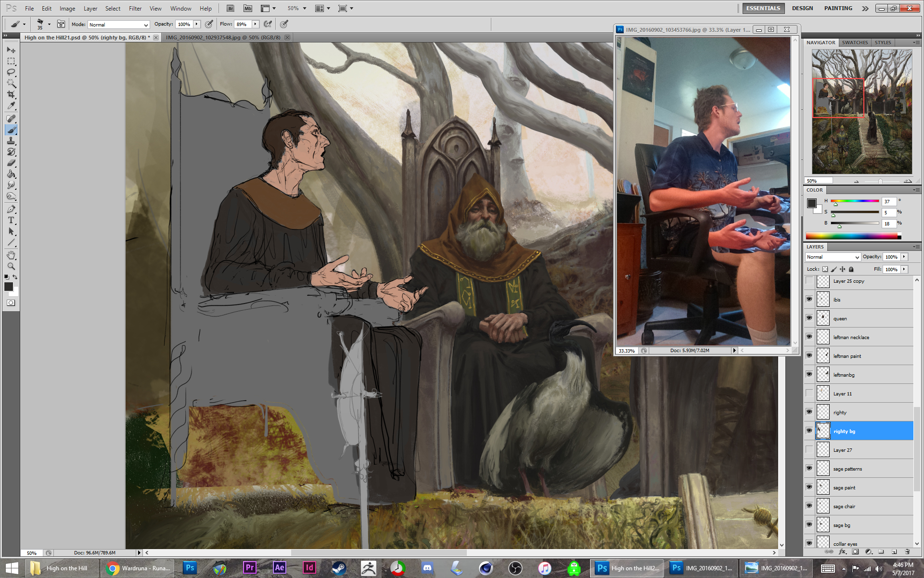Hide the queen layer
Viewport: 924px width, 578px height.
pos(809,318)
